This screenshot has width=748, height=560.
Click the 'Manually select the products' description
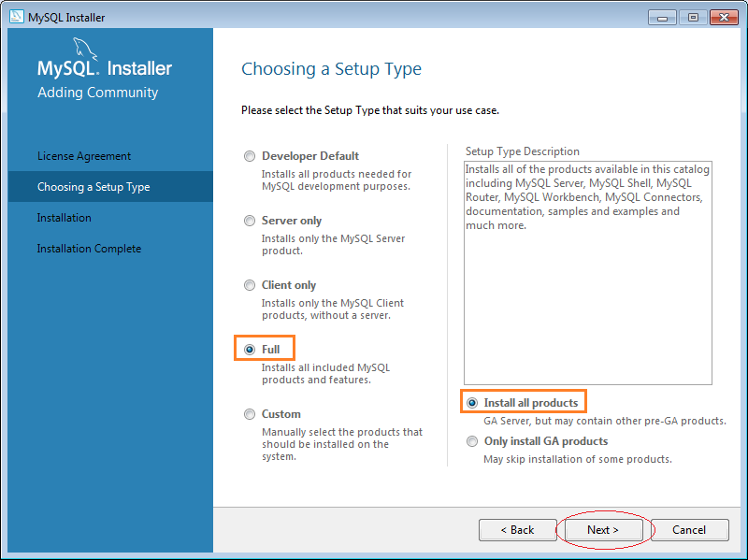point(342,444)
